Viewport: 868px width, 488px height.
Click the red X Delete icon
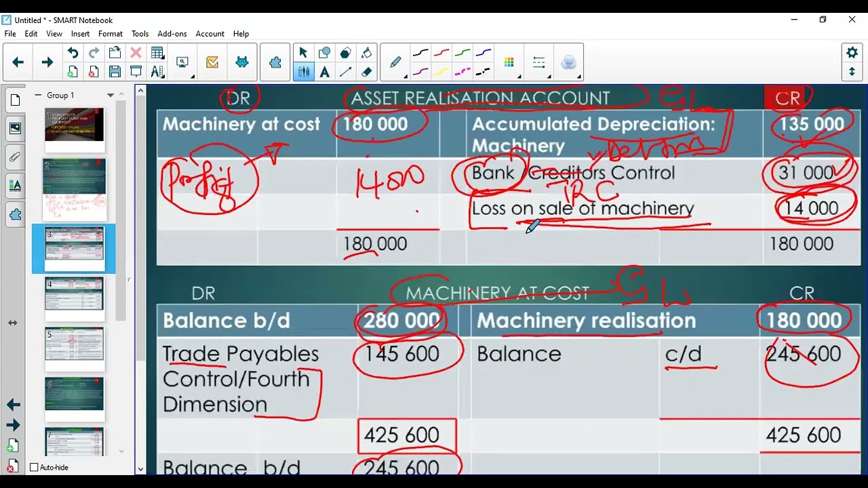click(x=136, y=53)
